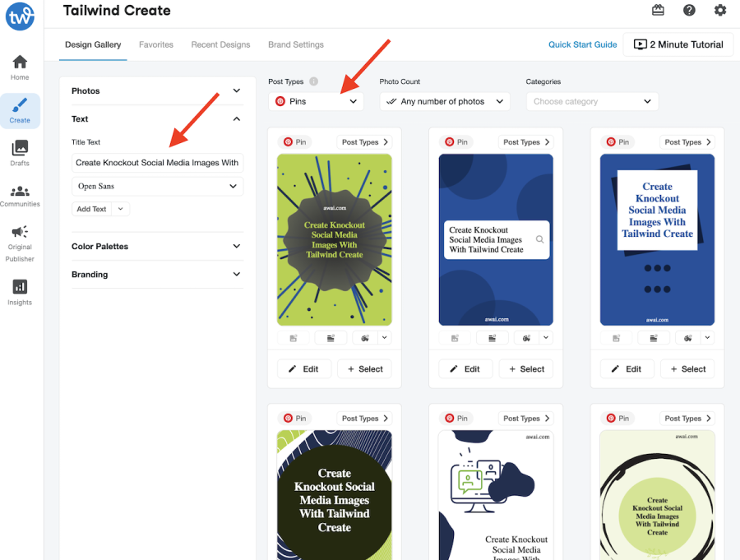Click photo swap icon under blue search-bar design
Screen dimensions: 740x560
[455, 338]
